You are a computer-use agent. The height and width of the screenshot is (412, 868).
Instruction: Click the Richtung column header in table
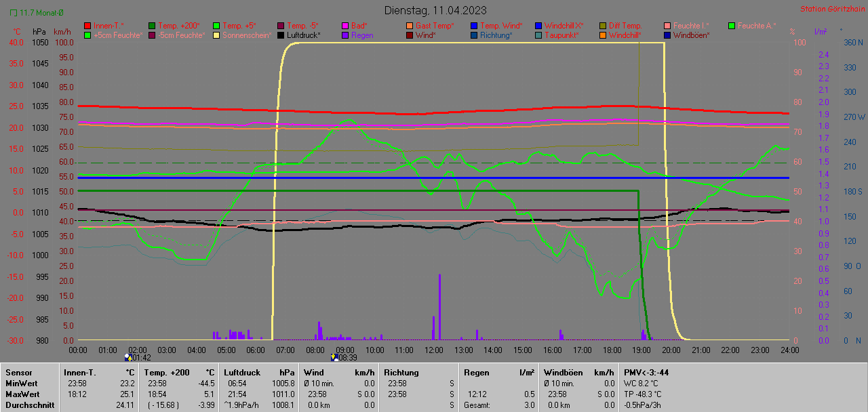401,373
